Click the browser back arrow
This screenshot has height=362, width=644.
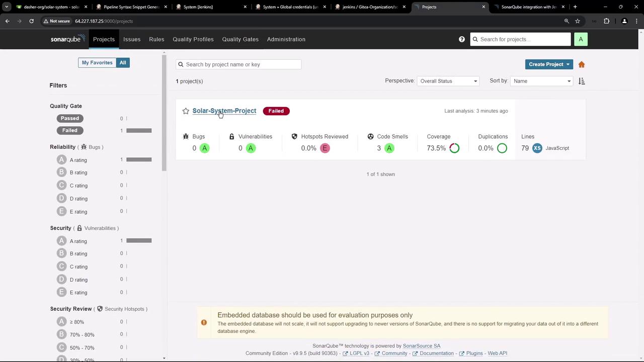(8, 21)
